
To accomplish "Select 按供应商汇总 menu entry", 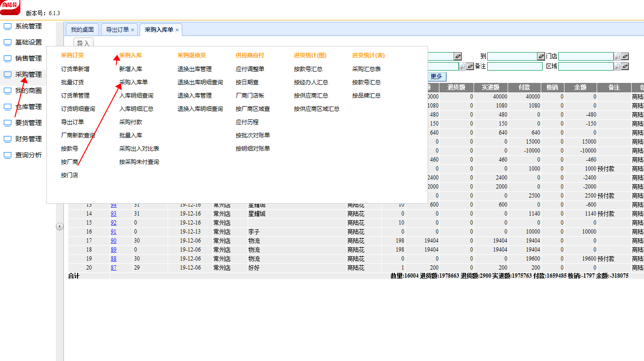I will (x=311, y=96).
